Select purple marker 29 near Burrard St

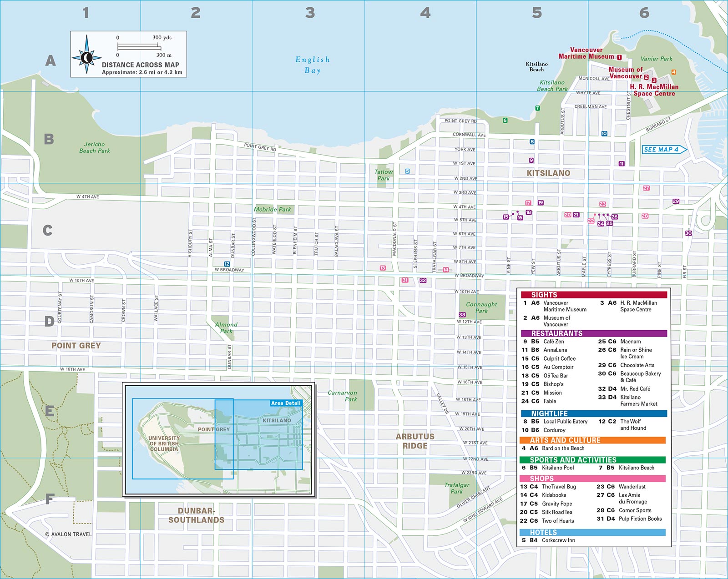(676, 201)
